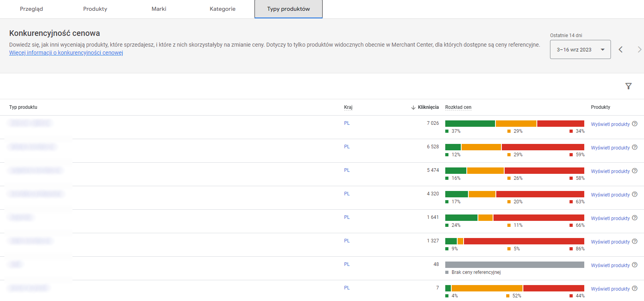Image resolution: width=644 pixels, height=301 pixels.
Task: Open Wyświetl produkty for 1 641 row
Action: click(x=610, y=218)
